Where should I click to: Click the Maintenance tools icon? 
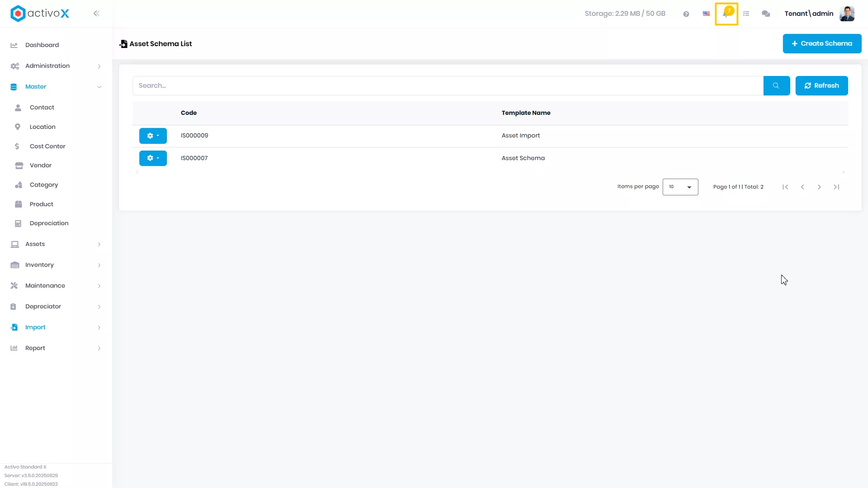(14, 286)
